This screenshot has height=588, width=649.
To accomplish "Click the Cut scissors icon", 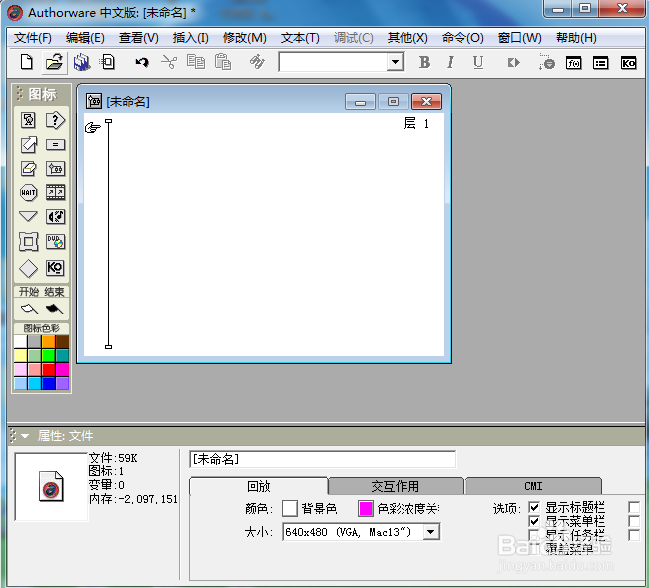I will [x=169, y=62].
